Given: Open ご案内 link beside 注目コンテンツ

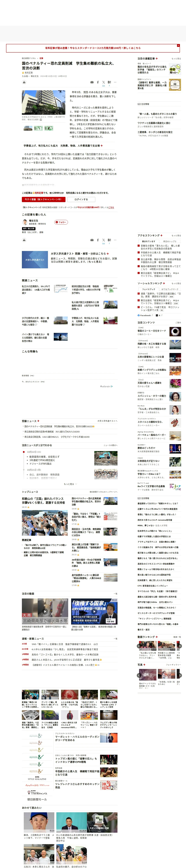Looking at the screenshot, I should point(178,322).
